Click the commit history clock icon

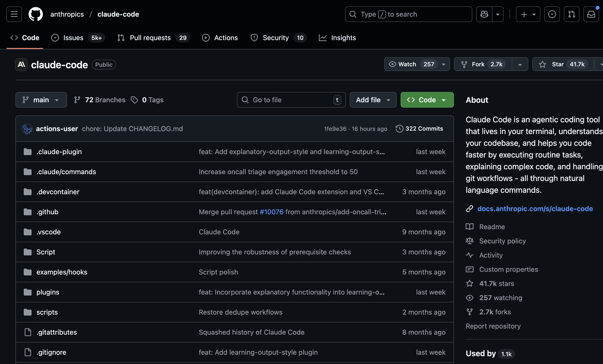tap(399, 129)
